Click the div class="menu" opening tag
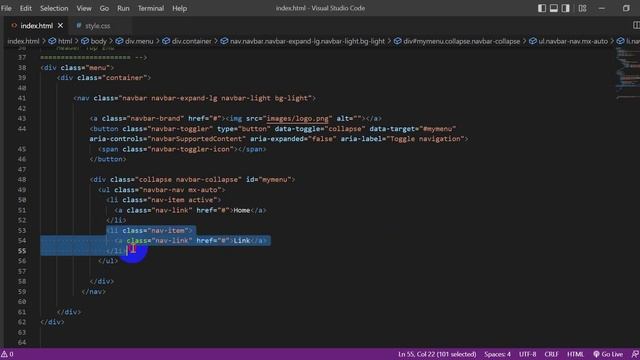The image size is (640, 360). pos(77,68)
